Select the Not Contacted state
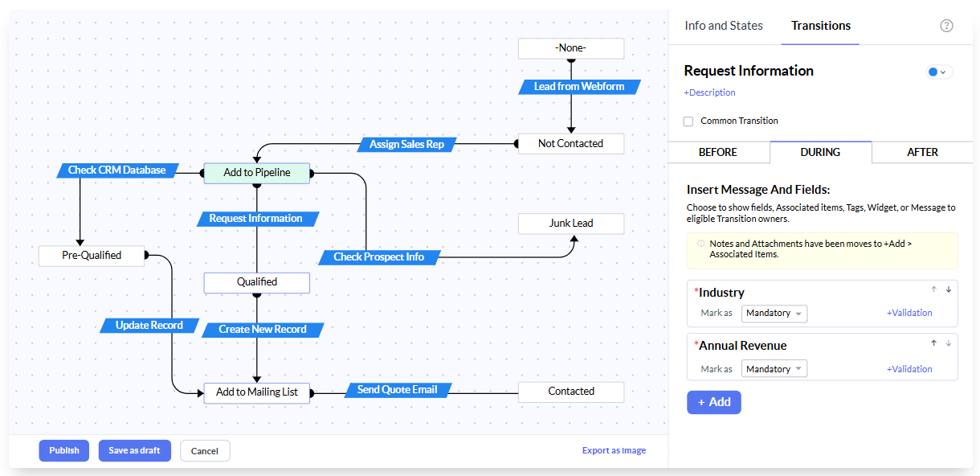 point(571,144)
